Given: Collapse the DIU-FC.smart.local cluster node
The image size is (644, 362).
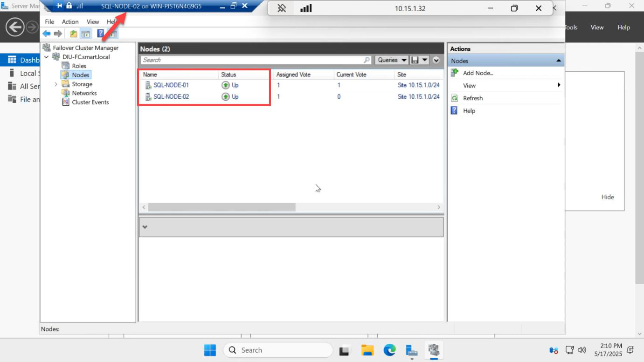Looking at the screenshot, I should point(47,57).
